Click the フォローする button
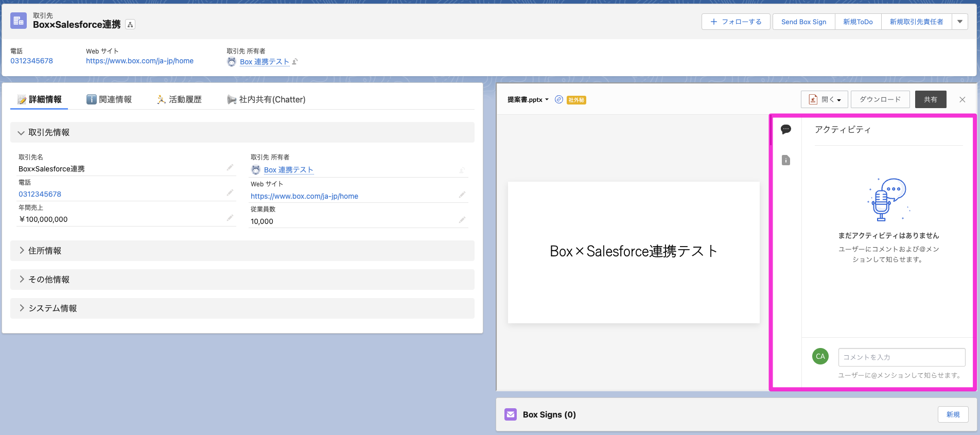980x435 pixels. click(x=736, y=22)
